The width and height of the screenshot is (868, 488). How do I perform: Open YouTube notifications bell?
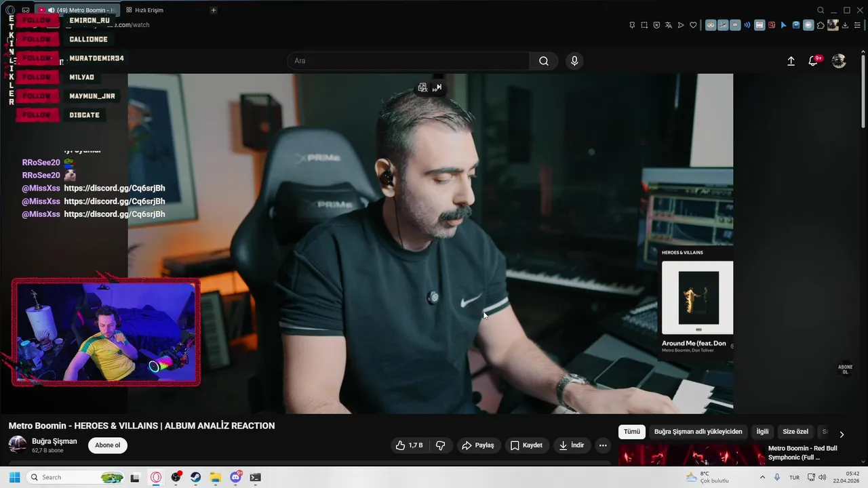813,61
